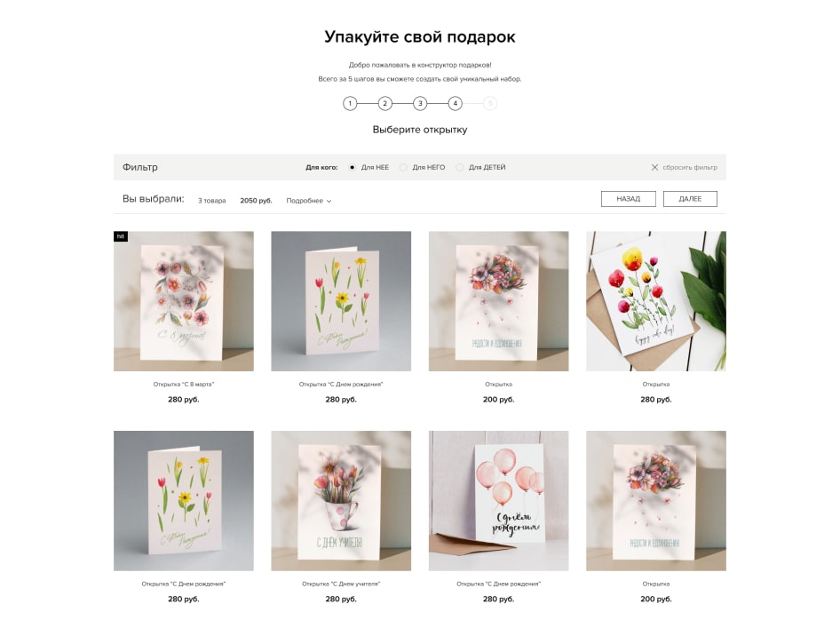Click the chevron next to Подробнее
840x644 pixels.
coord(329,201)
